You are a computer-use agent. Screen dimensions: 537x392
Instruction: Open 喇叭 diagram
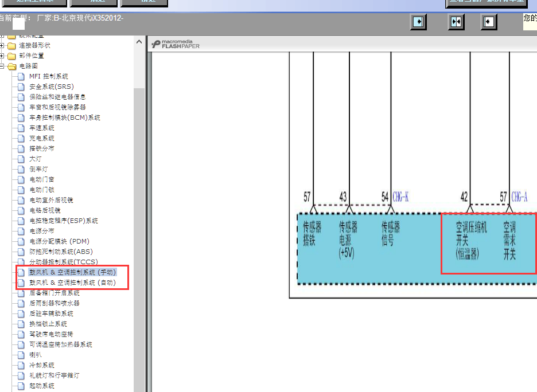(35, 355)
